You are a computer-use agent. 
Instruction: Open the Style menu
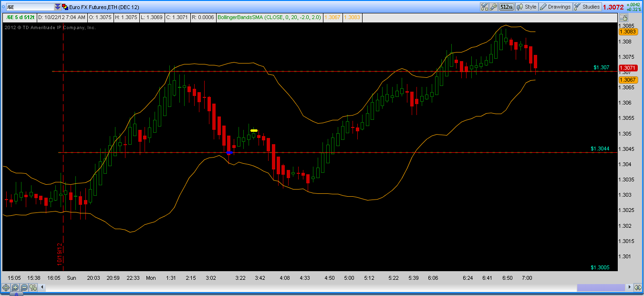tap(527, 7)
